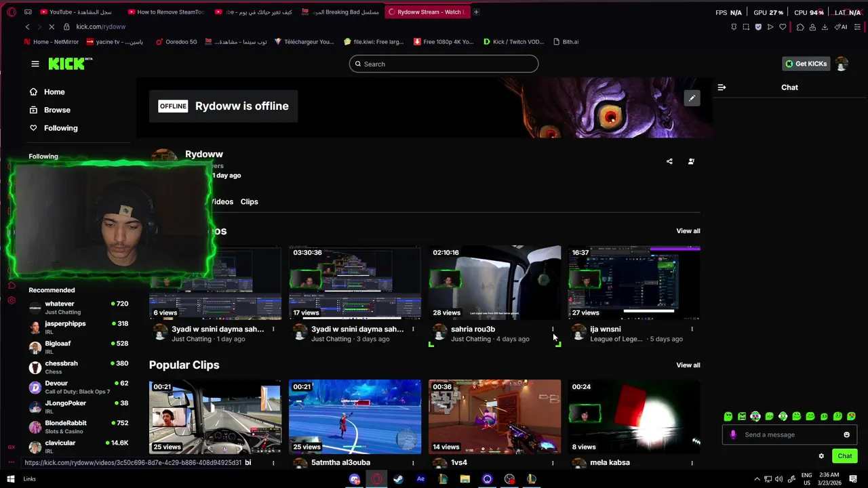Collapse the chat panel with arrow icon
The width and height of the screenshot is (868, 488).
[722, 87]
